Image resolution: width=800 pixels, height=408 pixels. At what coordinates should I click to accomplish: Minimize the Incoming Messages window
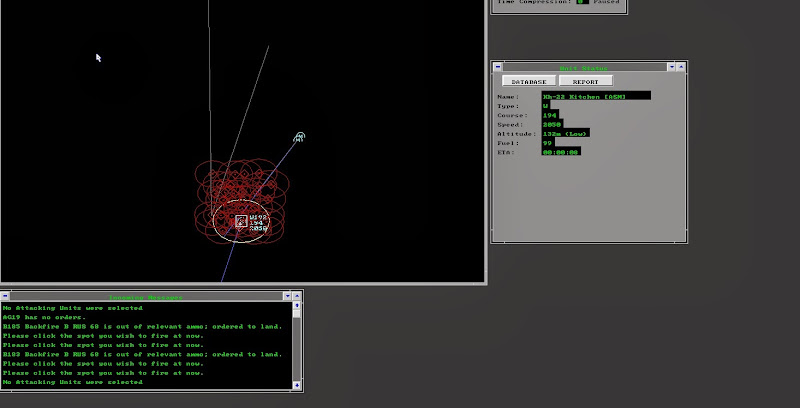tap(287, 296)
